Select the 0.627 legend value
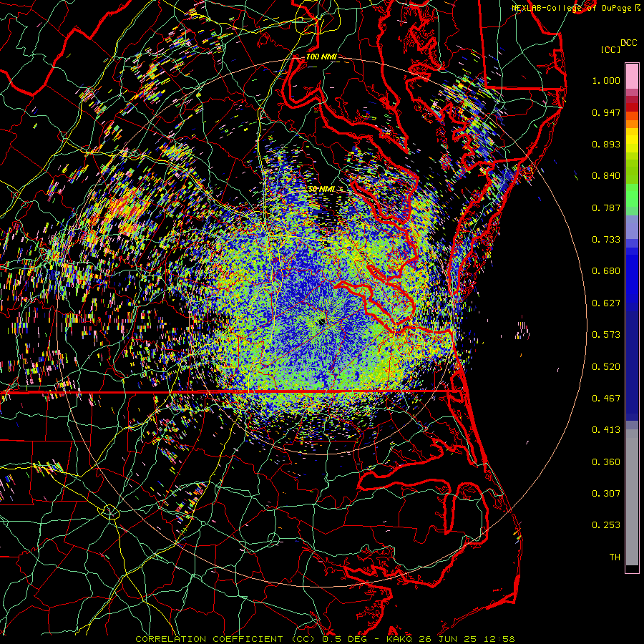Viewport: 644px width, 644px height. (x=606, y=303)
